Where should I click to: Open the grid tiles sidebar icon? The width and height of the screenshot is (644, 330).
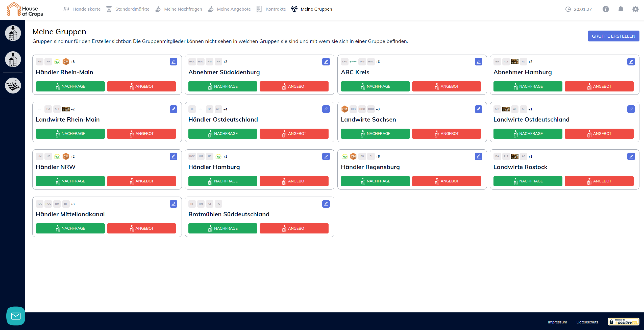click(13, 86)
